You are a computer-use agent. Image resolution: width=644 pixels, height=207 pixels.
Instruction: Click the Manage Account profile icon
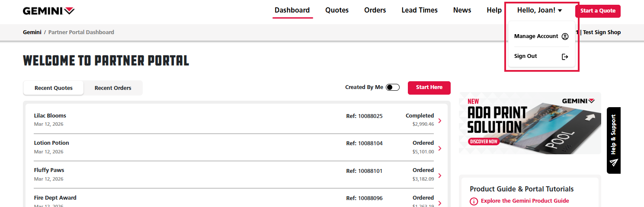point(564,37)
